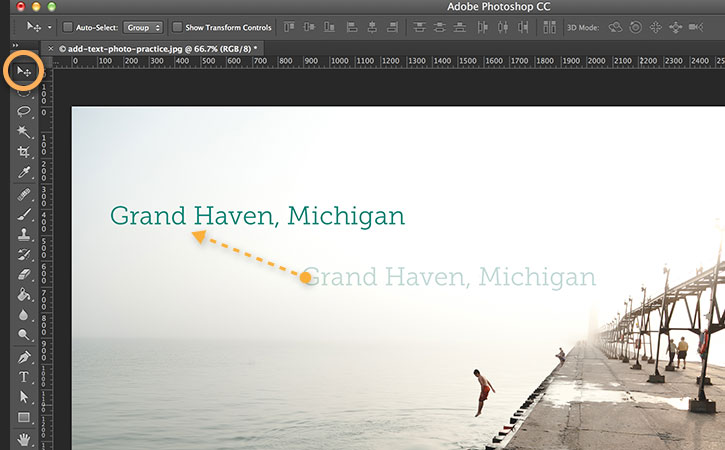Expand the toolbox with double-arrow
The width and height of the screenshot is (725, 450).
coord(14,46)
